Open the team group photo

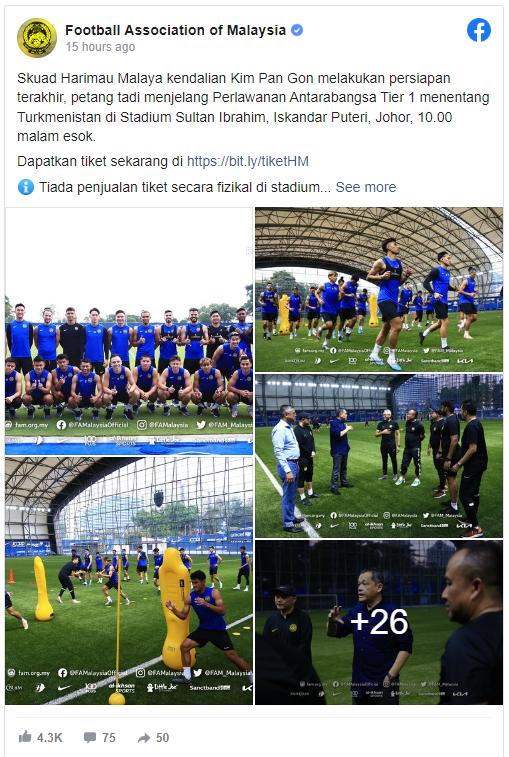(x=129, y=331)
